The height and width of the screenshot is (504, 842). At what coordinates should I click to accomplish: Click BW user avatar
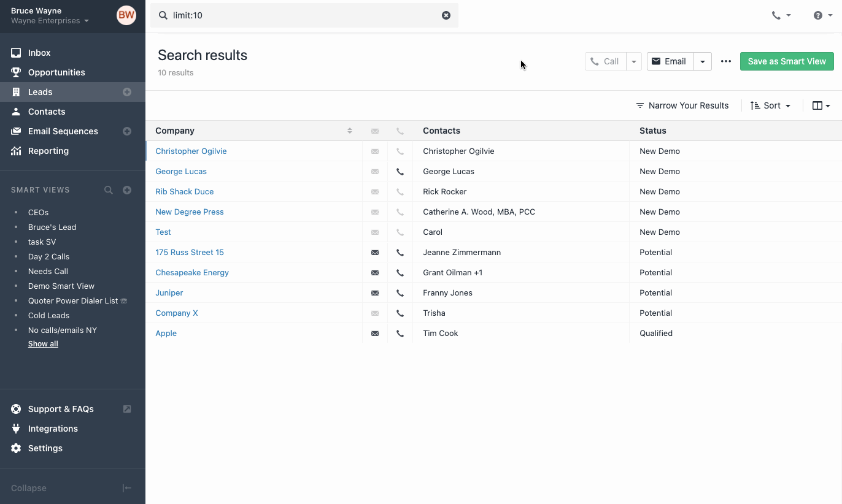[126, 15]
